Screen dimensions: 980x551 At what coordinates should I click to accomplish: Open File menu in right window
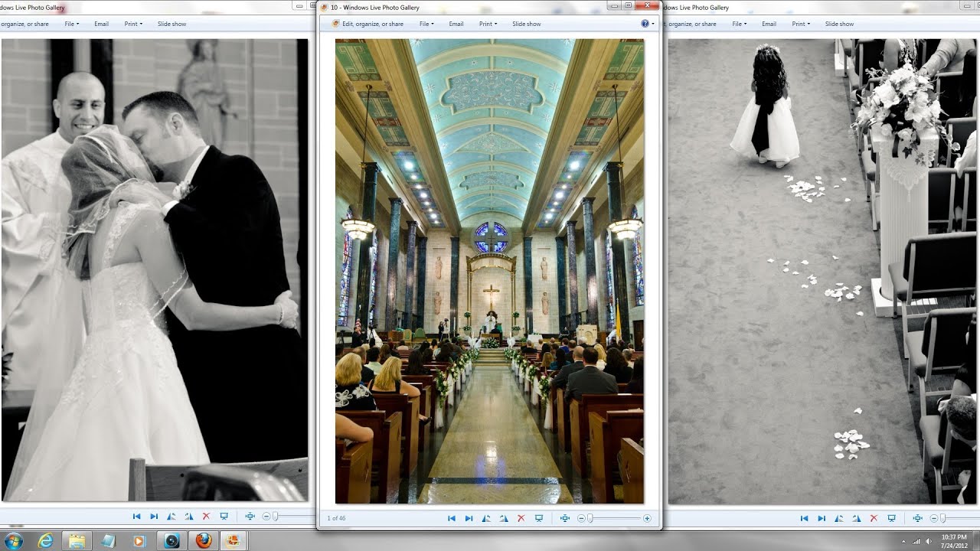tap(740, 24)
